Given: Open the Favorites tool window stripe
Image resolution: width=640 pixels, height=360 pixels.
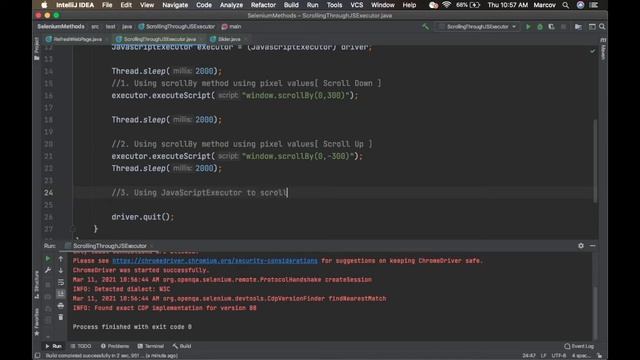Looking at the screenshot, I should (37, 322).
